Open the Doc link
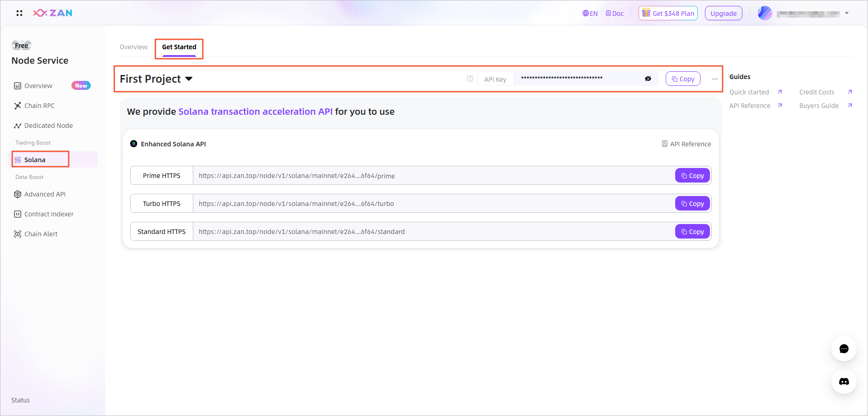The height and width of the screenshot is (416, 868). tap(615, 14)
